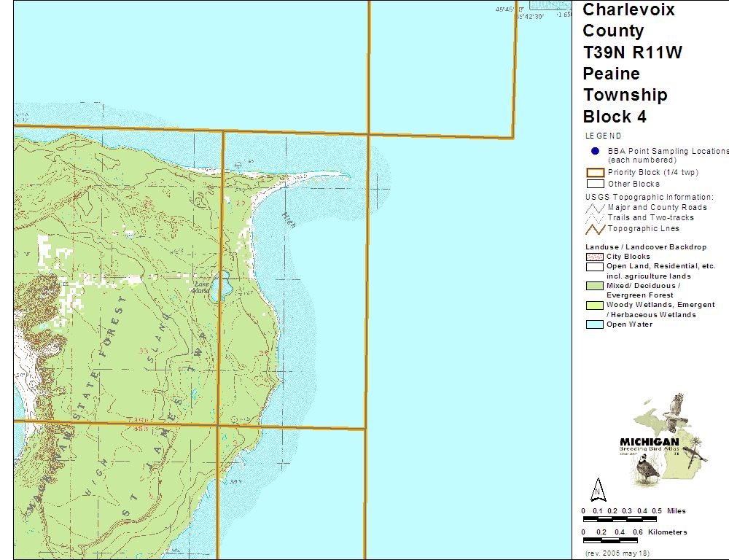Click the brown Topographic Lines zigzag symbol
Image resolution: width=729 pixels, height=560 pixels.
[x=595, y=228]
